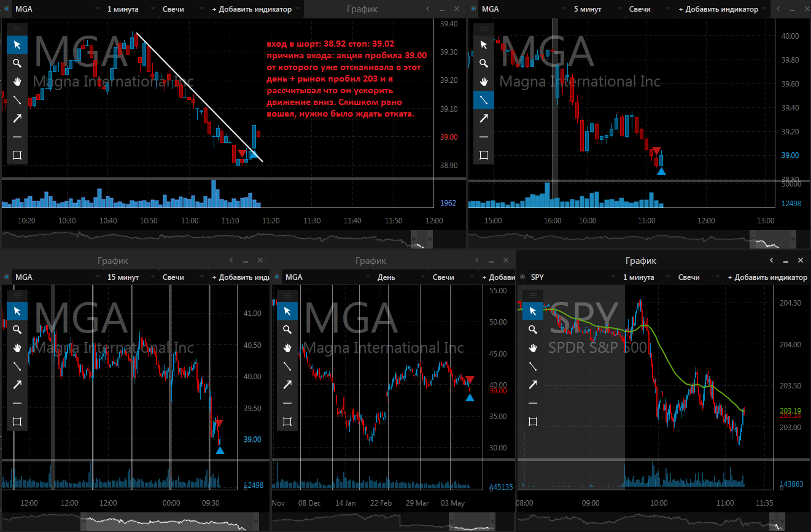Select the rectangle tool in MGA 5-minute chart
The image size is (811, 532).
(484, 155)
